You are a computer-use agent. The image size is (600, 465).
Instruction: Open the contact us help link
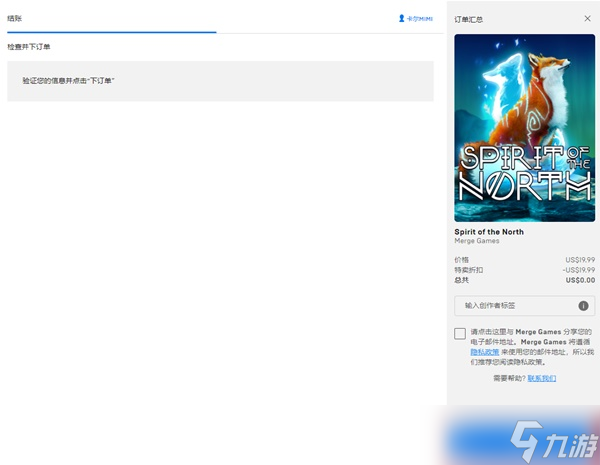(541, 378)
